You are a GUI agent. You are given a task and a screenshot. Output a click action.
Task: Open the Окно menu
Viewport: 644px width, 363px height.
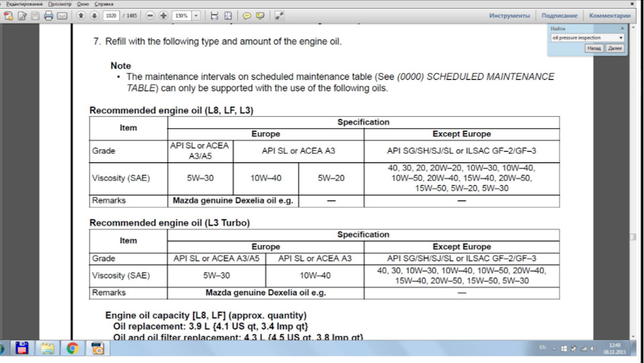click(x=83, y=4)
